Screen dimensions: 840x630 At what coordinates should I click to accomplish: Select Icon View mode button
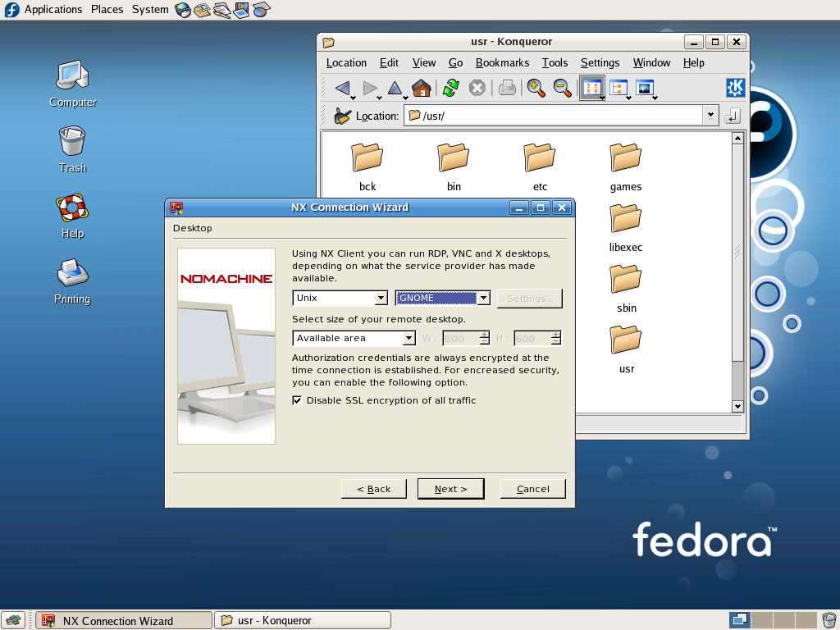point(591,88)
